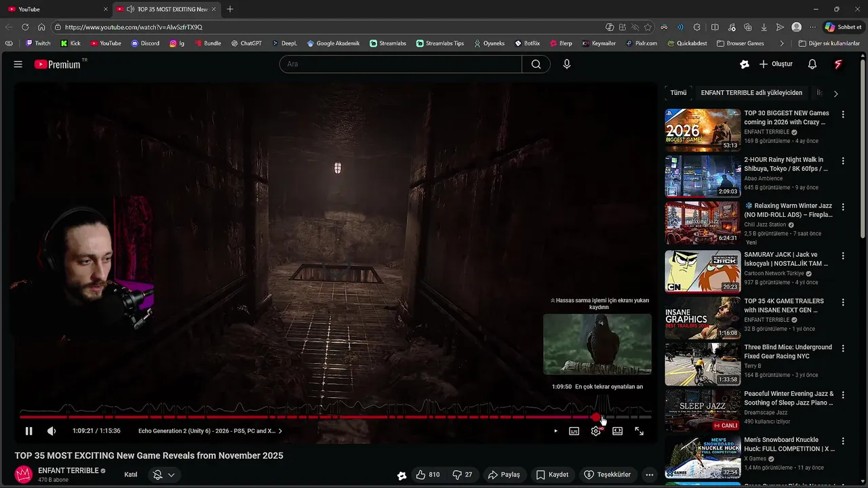
Task: Open browser profile avatar icon
Action: (796, 27)
